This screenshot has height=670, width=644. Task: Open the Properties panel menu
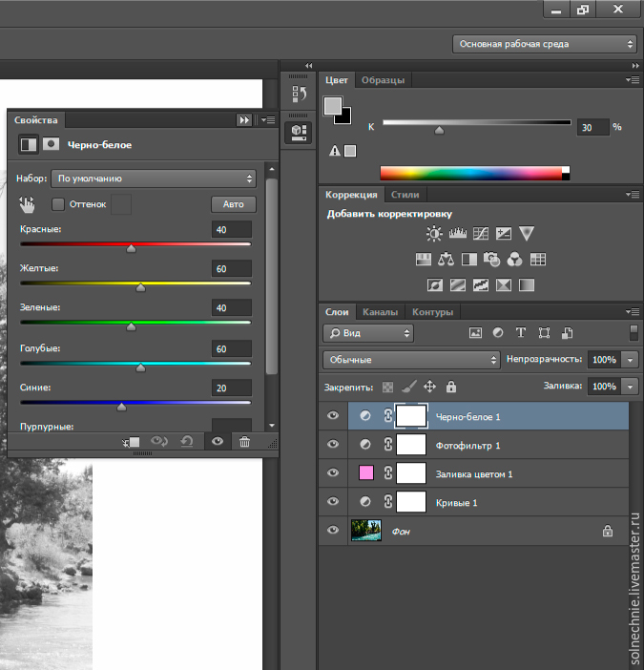269,120
